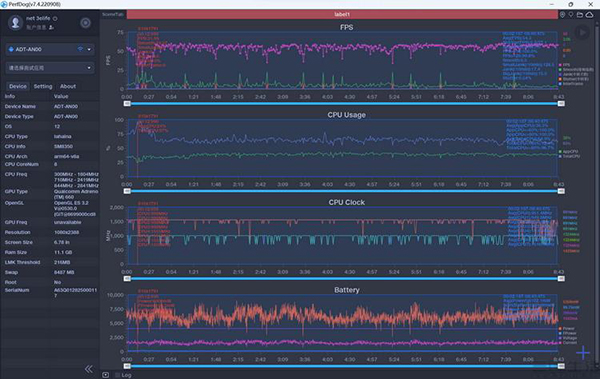Click the Device Name row

pos(50,106)
